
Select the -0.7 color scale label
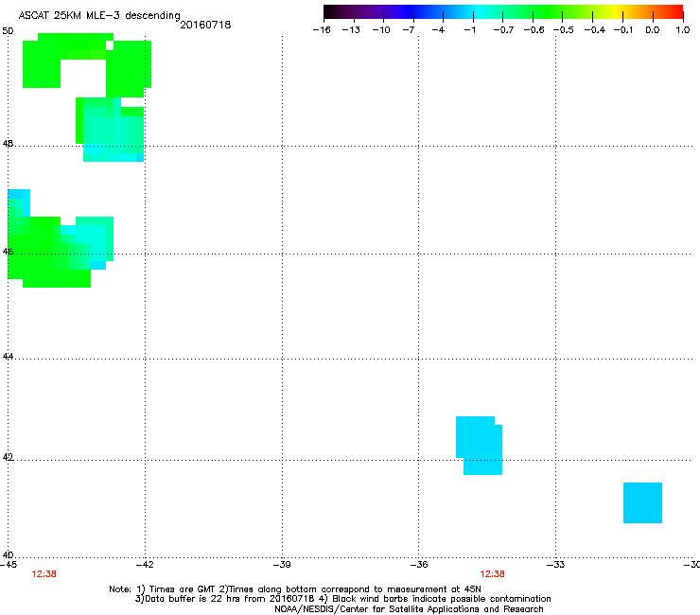pyautogui.click(x=503, y=30)
